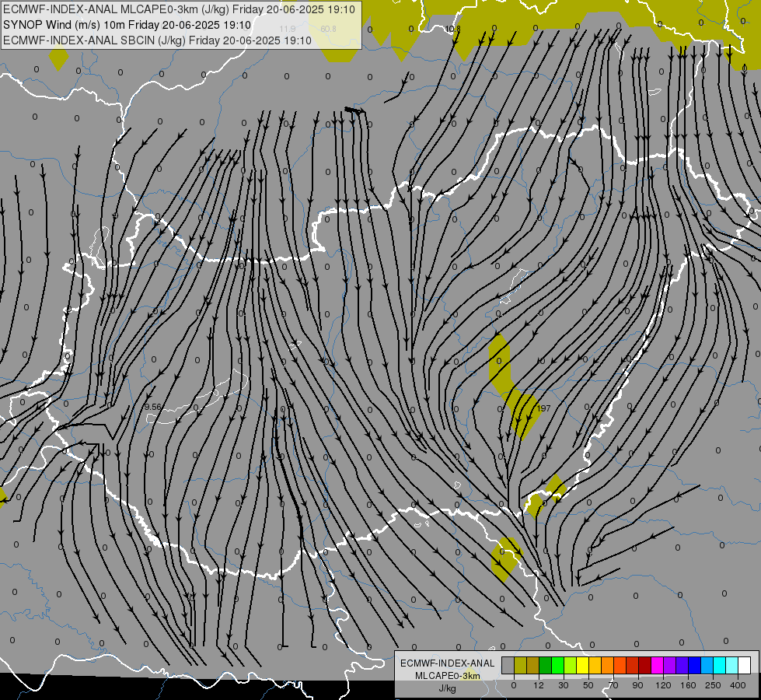Click the 12 tick label on legend
The image size is (761, 700).
[x=539, y=685]
